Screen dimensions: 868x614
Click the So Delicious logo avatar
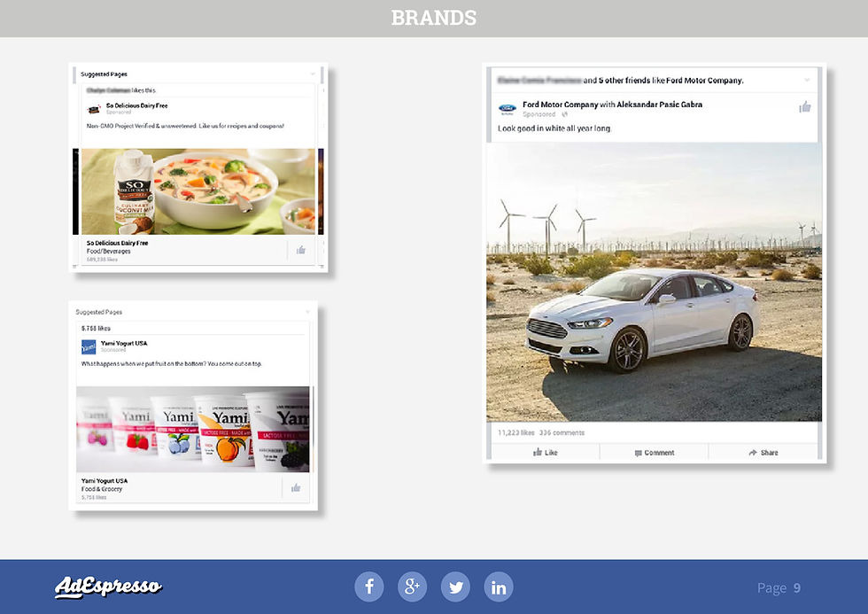pos(94,109)
